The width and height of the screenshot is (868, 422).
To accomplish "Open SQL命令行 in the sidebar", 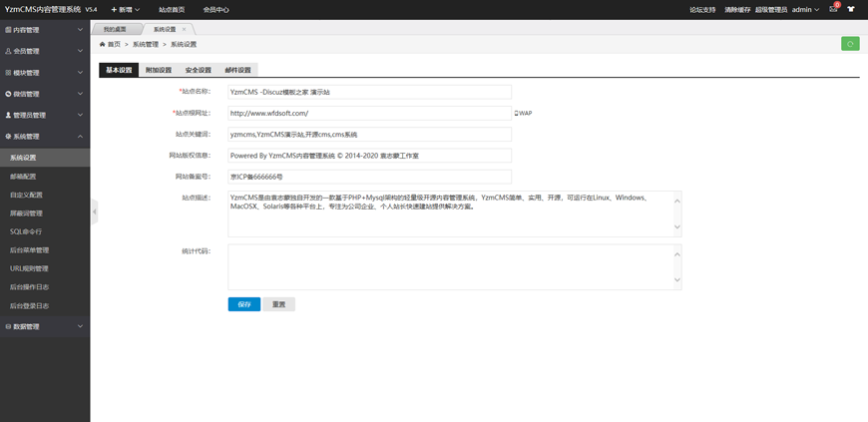I will pyautogui.click(x=45, y=231).
